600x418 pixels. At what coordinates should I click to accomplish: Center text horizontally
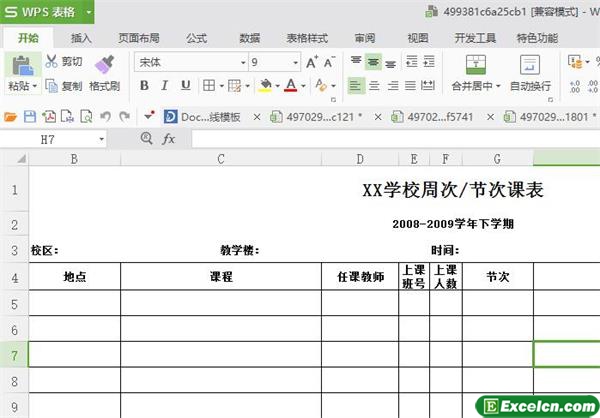click(374, 85)
